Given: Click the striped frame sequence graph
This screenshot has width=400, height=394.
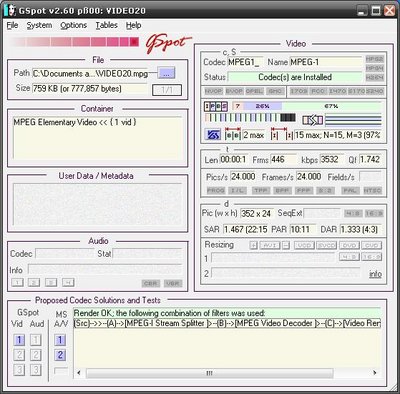Looking at the screenshot, I should pos(250,117).
